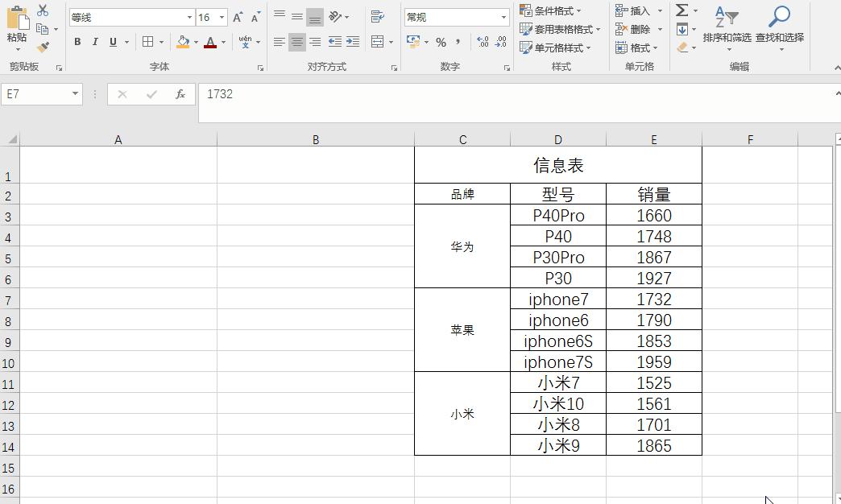The height and width of the screenshot is (504, 841).
Task: Apply bold formatting with the B icon
Action: (77, 41)
